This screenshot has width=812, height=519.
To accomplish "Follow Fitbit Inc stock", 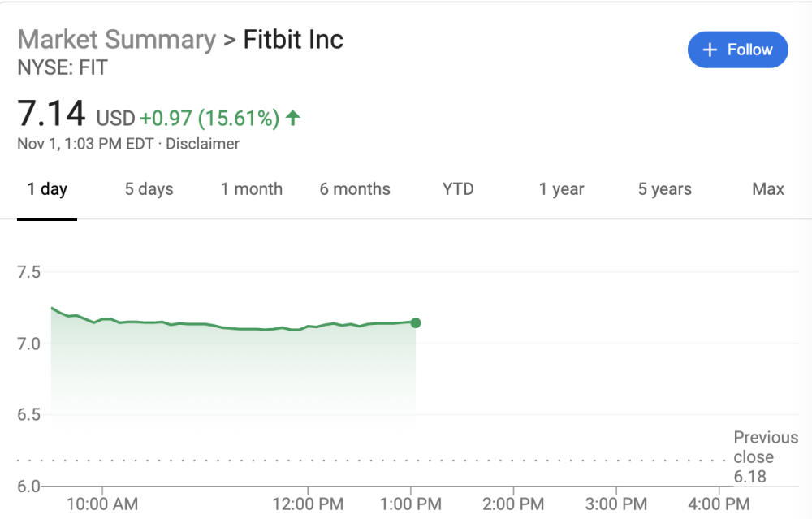I will click(737, 50).
